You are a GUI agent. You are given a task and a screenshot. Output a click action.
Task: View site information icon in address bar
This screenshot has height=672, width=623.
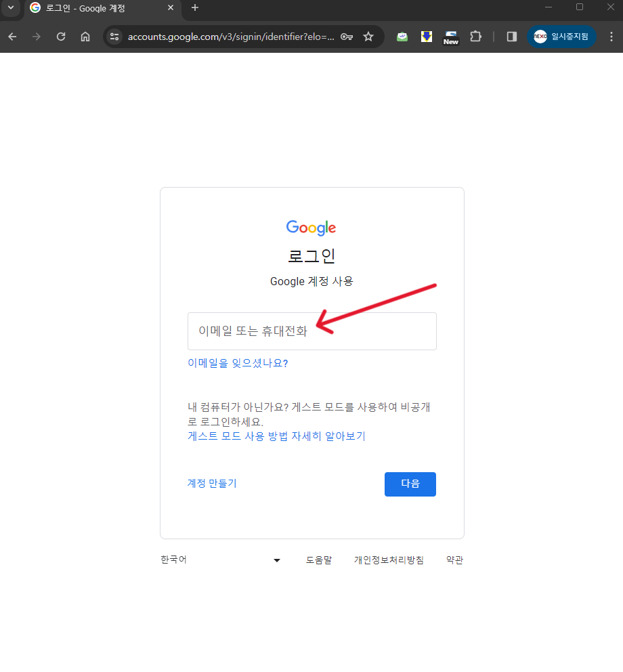[114, 37]
